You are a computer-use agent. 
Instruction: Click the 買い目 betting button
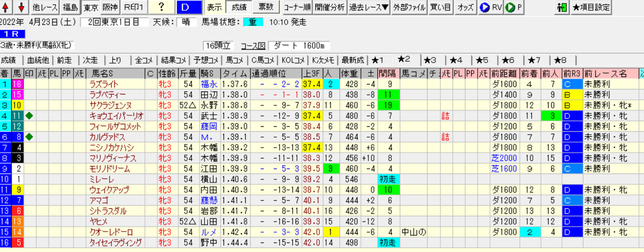(x=440, y=7)
